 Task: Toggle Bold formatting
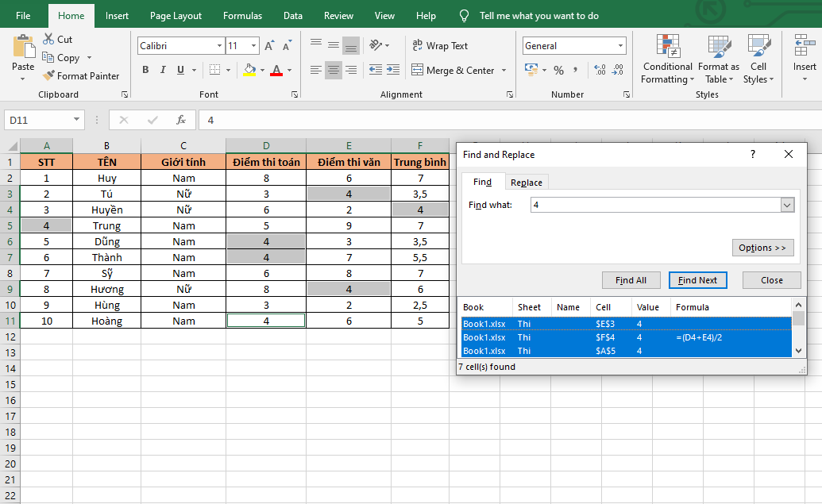[145, 71]
